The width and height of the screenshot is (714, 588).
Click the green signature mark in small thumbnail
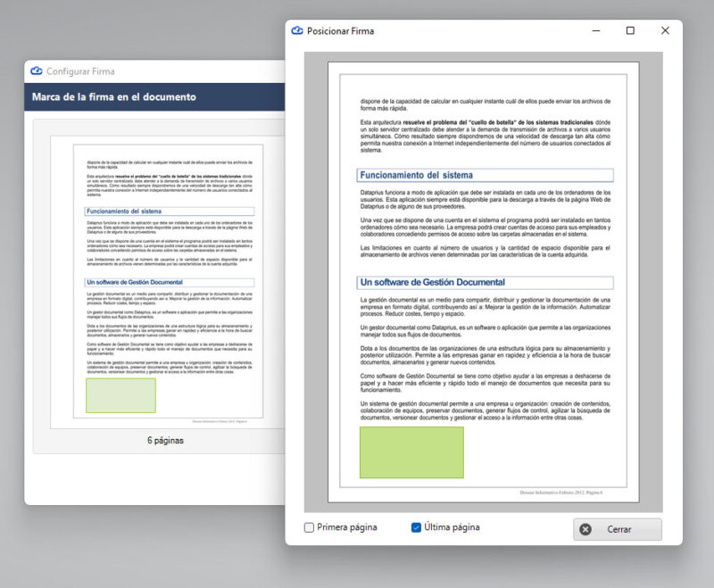(120, 395)
